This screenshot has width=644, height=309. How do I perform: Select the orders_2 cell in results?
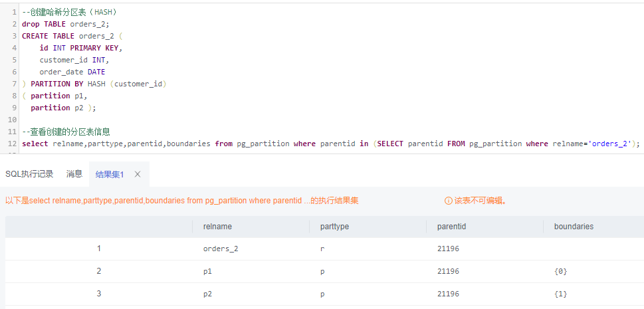click(220, 249)
